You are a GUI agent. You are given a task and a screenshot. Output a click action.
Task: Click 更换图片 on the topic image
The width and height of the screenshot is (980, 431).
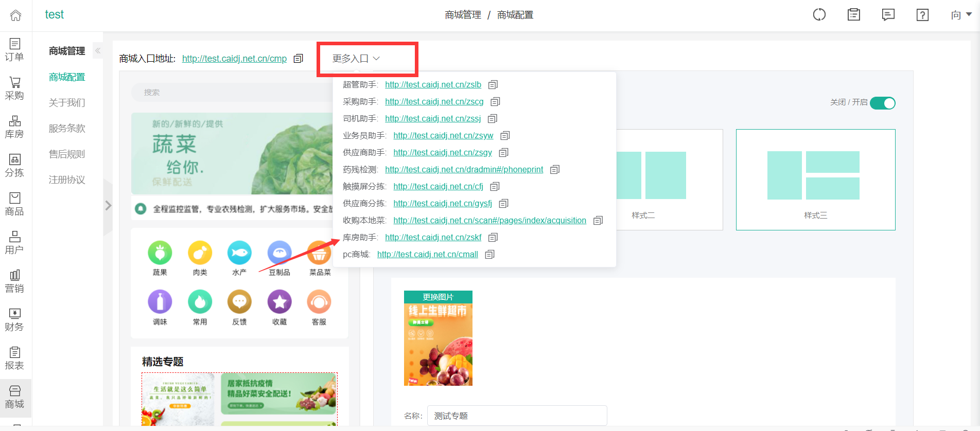point(438,297)
